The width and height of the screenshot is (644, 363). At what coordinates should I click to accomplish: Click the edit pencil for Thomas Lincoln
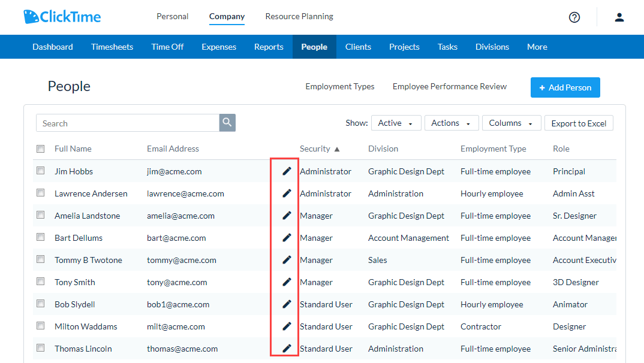coord(286,348)
